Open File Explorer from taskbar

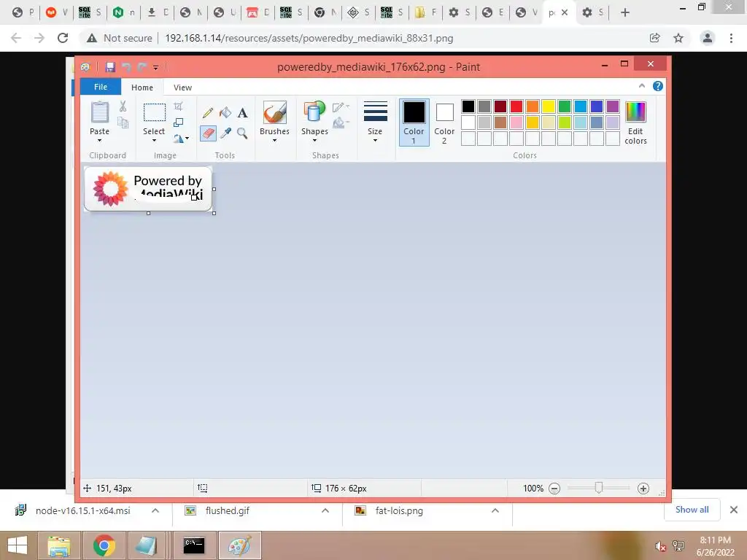tap(58, 545)
